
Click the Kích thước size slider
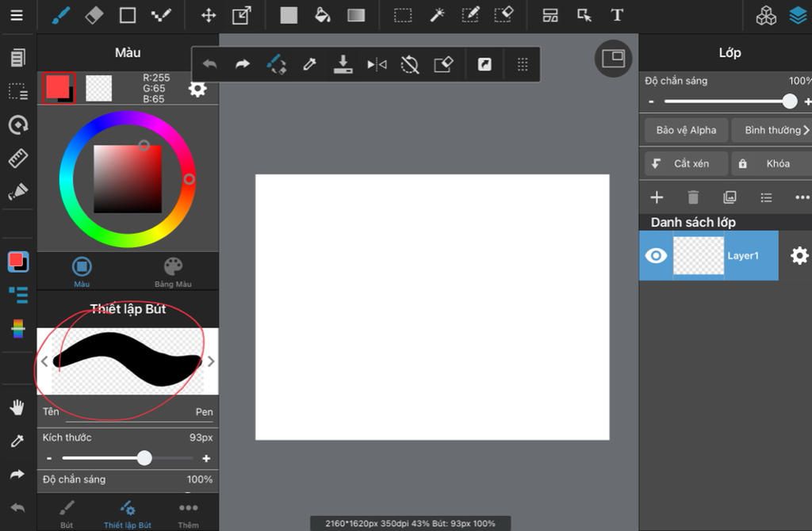point(128,458)
